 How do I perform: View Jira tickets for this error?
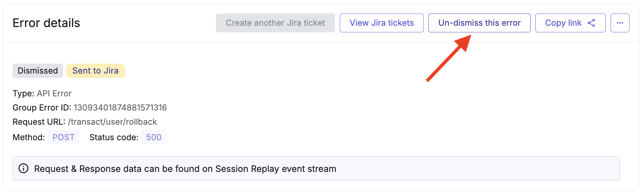click(381, 23)
